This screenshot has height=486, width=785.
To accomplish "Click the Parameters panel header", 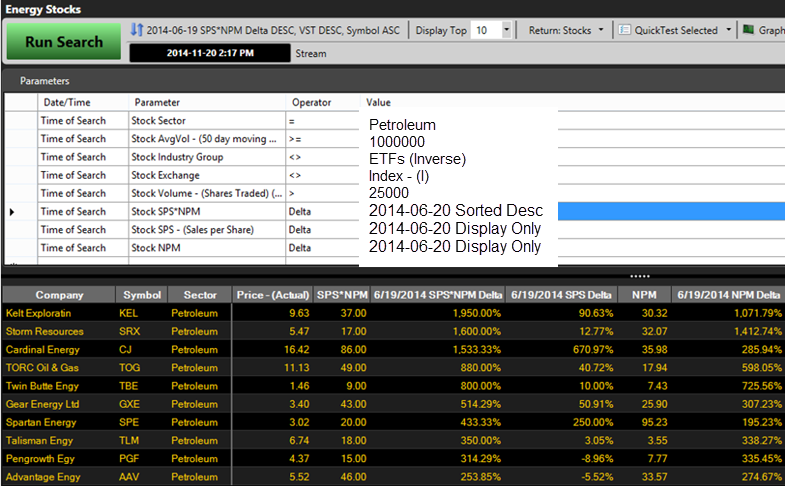I will [45, 81].
